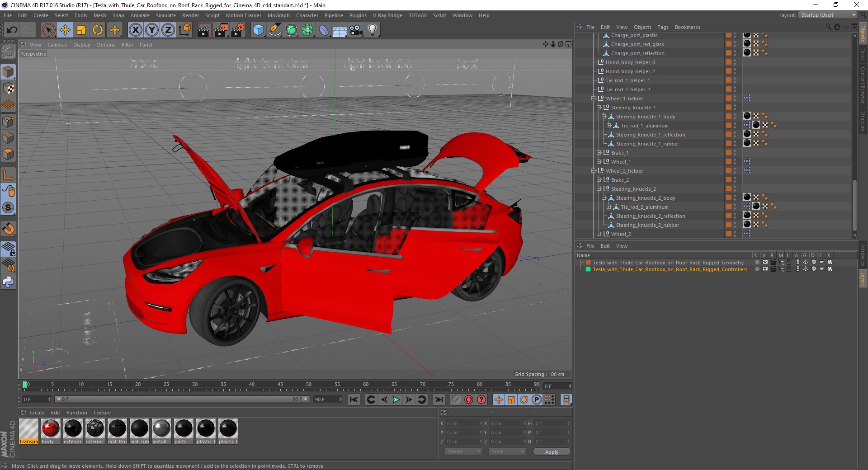Open the Materials Texture menu

[102, 413]
